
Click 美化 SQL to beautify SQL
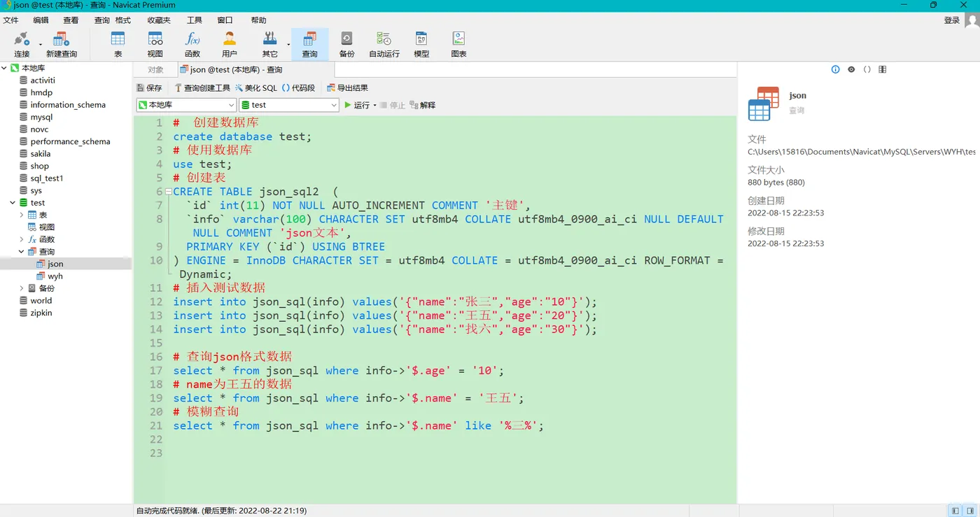tap(256, 88)
